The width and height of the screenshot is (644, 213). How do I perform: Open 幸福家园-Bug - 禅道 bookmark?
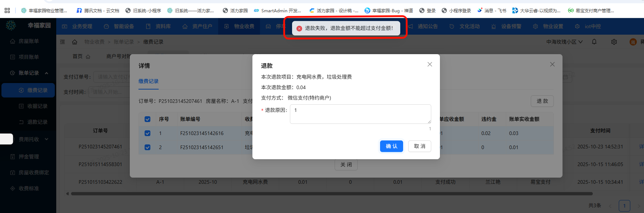pos(389,10)
